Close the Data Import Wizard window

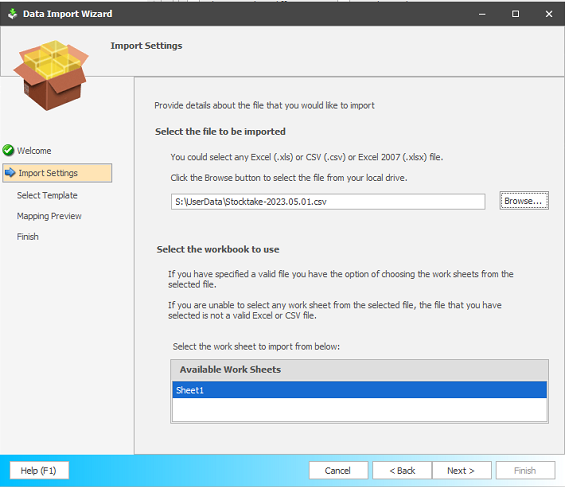pyautogui.click(x=549, y=14)
